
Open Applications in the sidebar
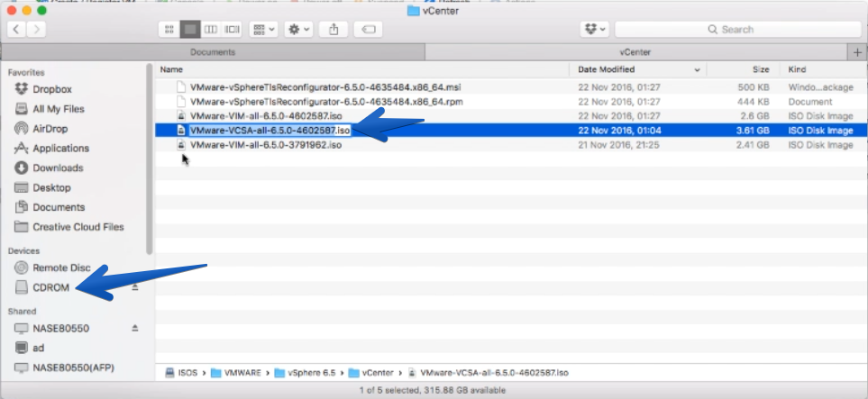click(x=60, y=149)
